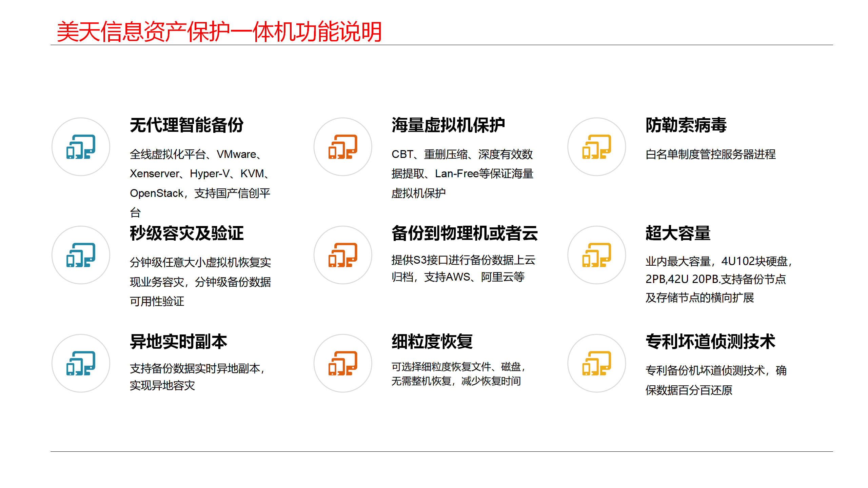Click the blue icon beside 异地实时副本

(81, 363)
